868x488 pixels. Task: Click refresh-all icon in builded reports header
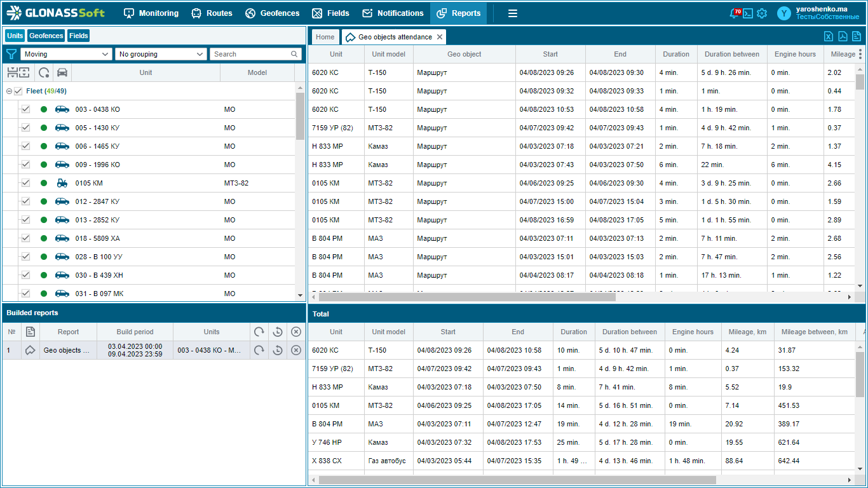click(259, 332)
